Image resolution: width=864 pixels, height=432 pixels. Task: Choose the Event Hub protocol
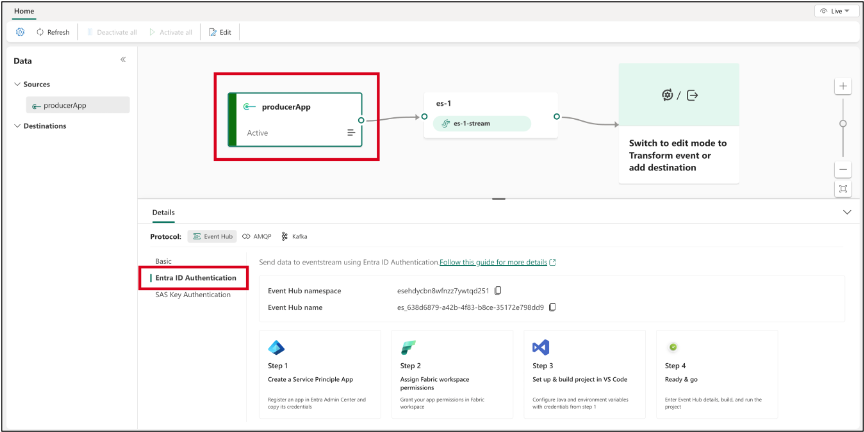point(212,236)
